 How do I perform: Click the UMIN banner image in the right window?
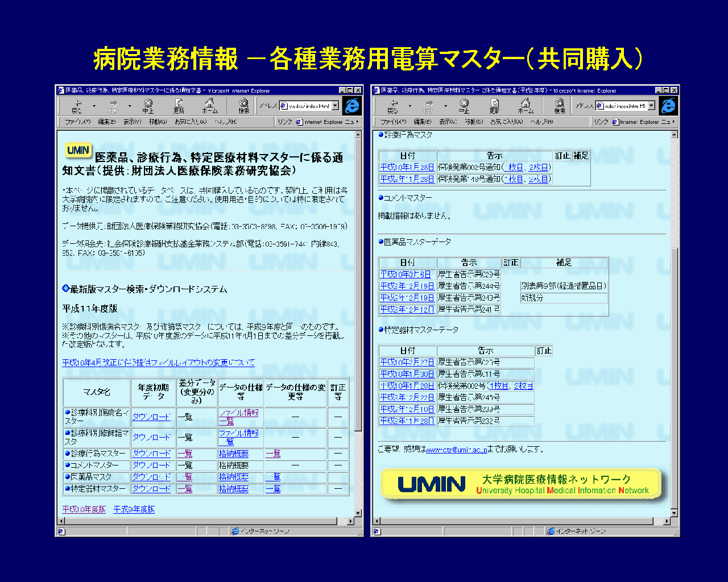521,484
